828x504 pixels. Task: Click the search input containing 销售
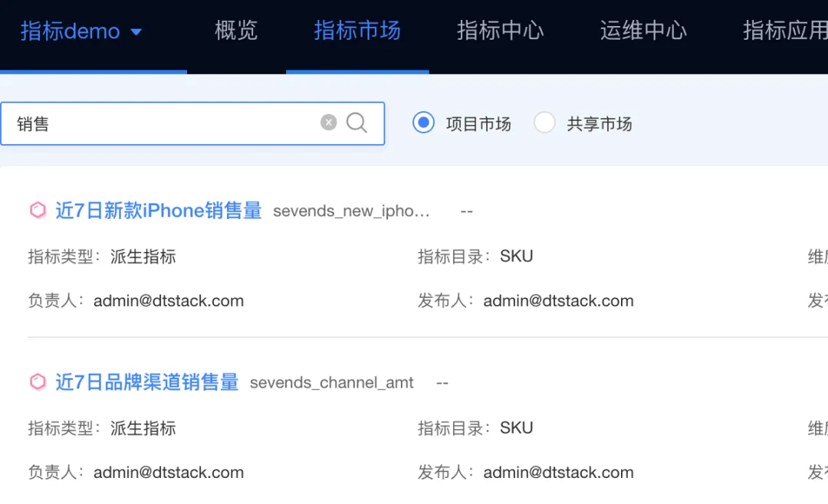tap(192, 123)
